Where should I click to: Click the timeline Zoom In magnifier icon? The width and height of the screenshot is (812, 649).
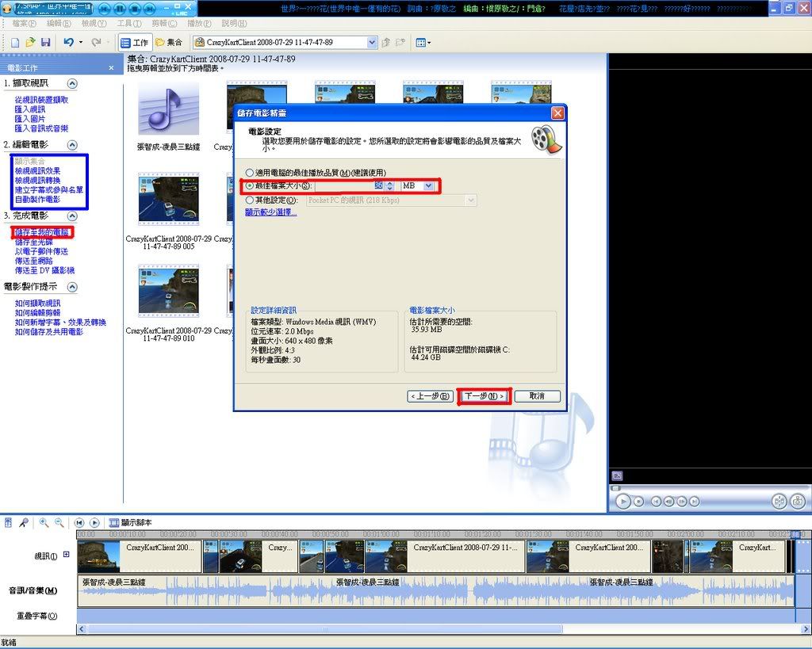coord(44,523)
